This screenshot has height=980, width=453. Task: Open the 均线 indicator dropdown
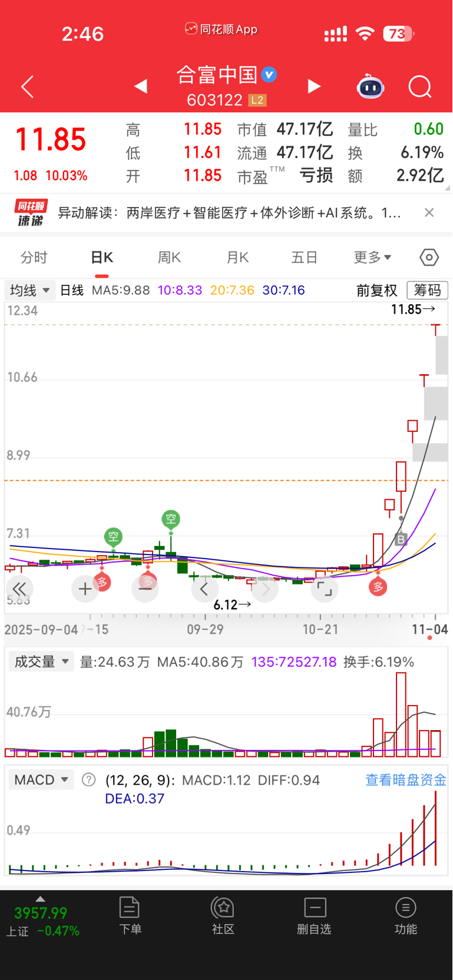(29, 290)
